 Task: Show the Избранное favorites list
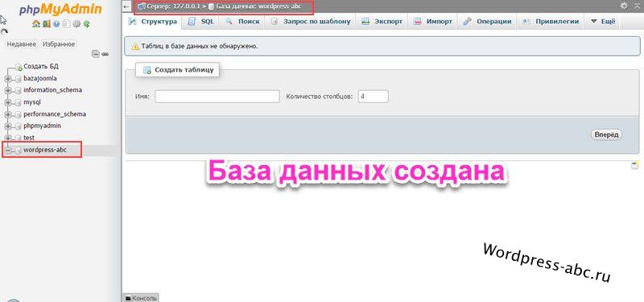[x=59, y=44]
